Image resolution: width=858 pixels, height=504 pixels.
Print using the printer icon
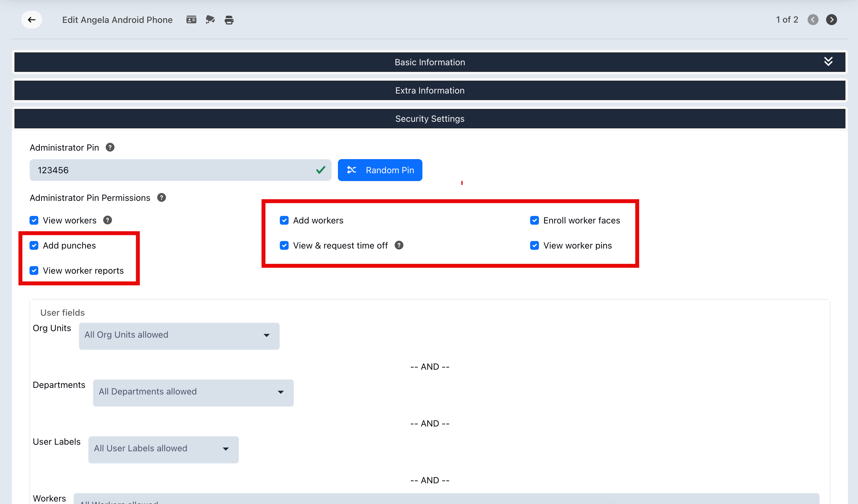click(229, 20)
